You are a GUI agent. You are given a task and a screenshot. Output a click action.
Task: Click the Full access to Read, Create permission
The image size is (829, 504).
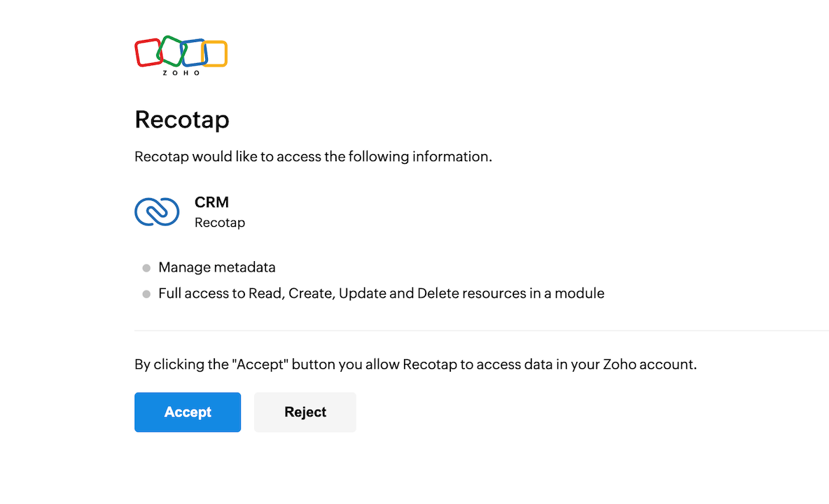tap(381, 293)
